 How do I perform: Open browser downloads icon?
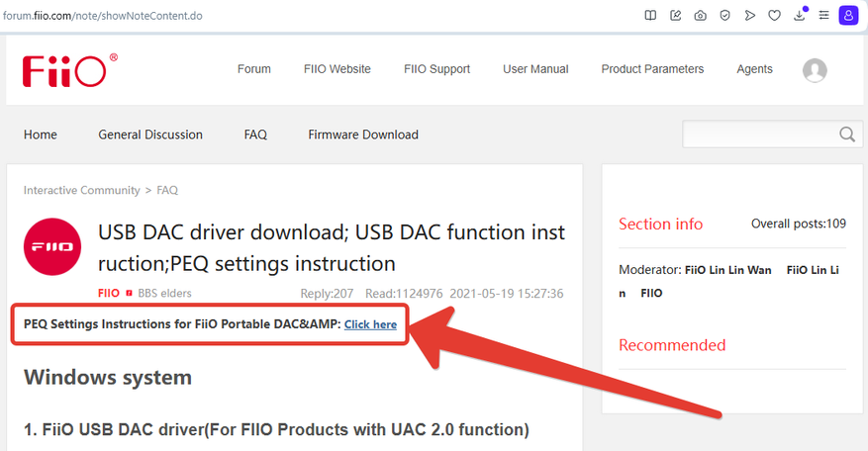pos(800,16)
